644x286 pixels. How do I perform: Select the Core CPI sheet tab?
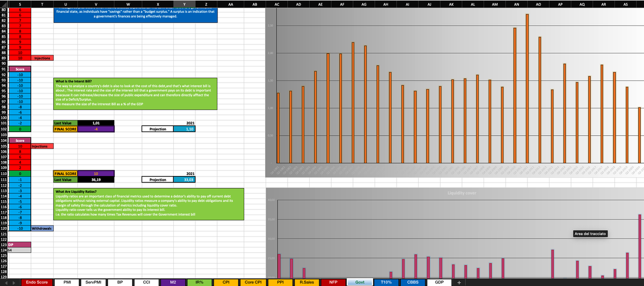(253, 282)
